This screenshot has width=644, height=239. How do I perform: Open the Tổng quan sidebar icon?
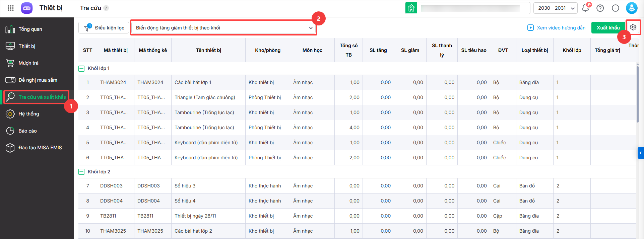[10, 29]
